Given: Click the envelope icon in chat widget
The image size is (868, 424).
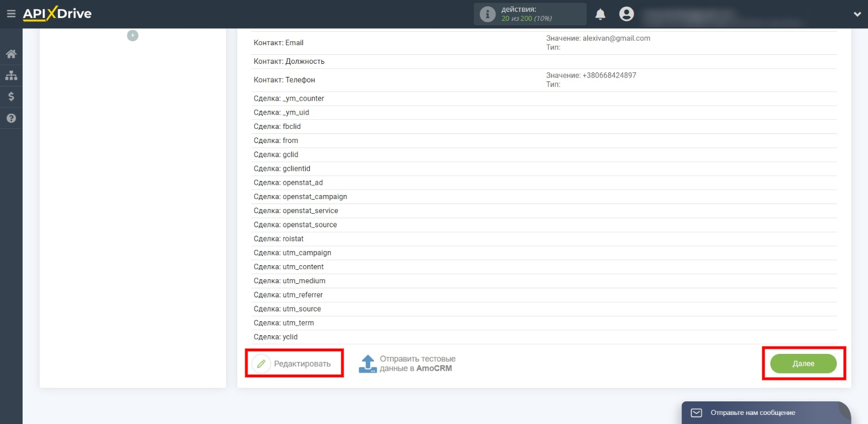Looking at the screenshot, I should [697, 413].
